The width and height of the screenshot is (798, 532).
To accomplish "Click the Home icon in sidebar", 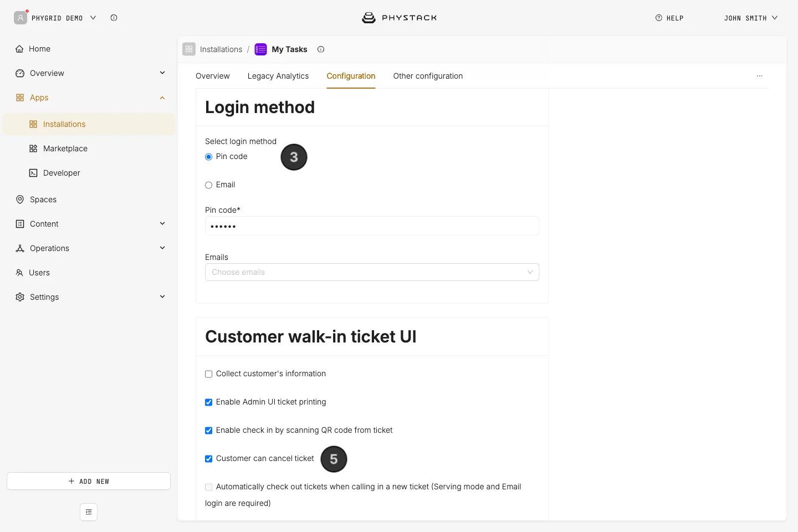I will click(19, 49).
